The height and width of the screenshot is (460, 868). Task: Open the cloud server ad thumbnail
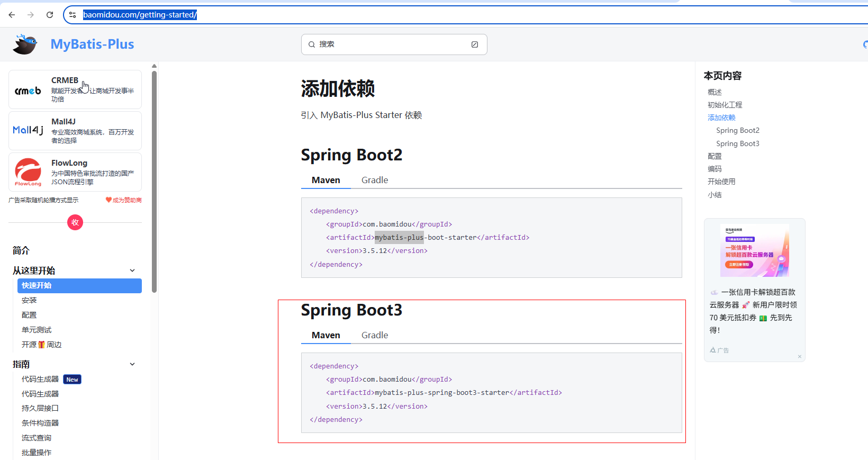[x=755, y=250]
